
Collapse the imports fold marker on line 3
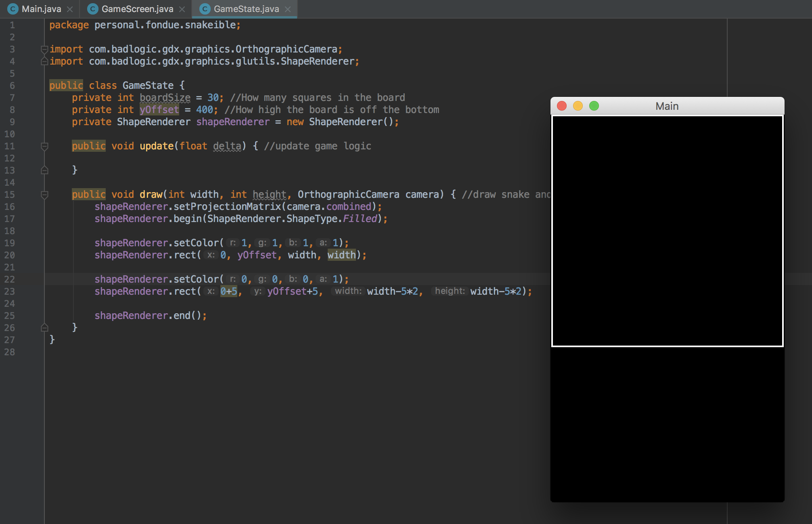pos(44,49)
